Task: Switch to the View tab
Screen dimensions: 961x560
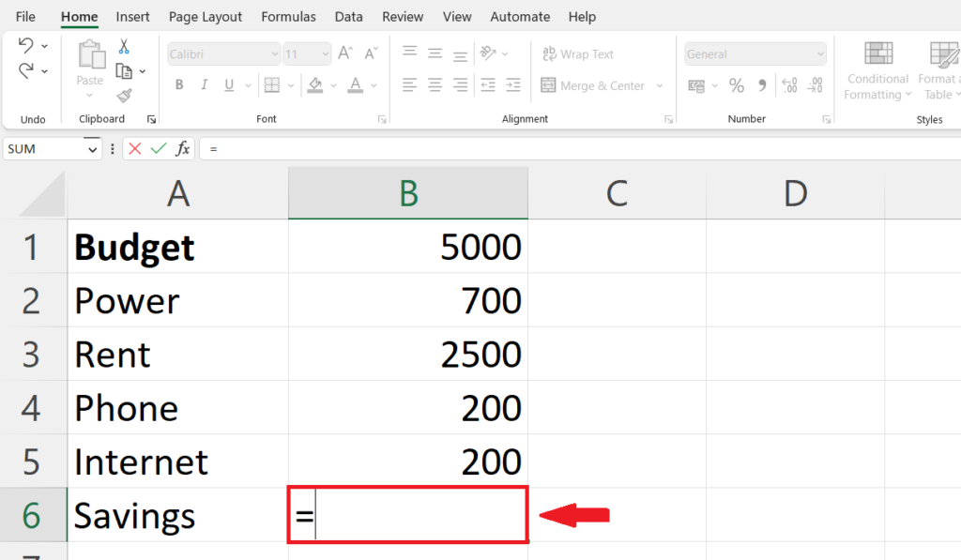Action: tap(457, 17)
